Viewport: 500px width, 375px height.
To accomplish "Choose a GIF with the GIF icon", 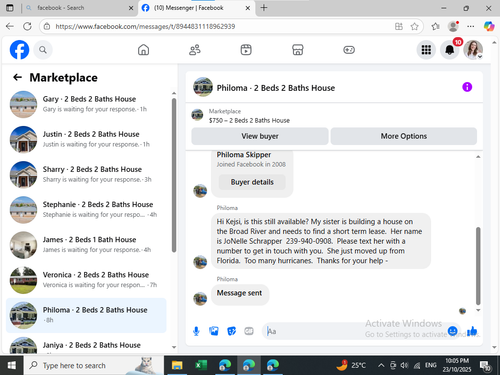I will [249, 331].
